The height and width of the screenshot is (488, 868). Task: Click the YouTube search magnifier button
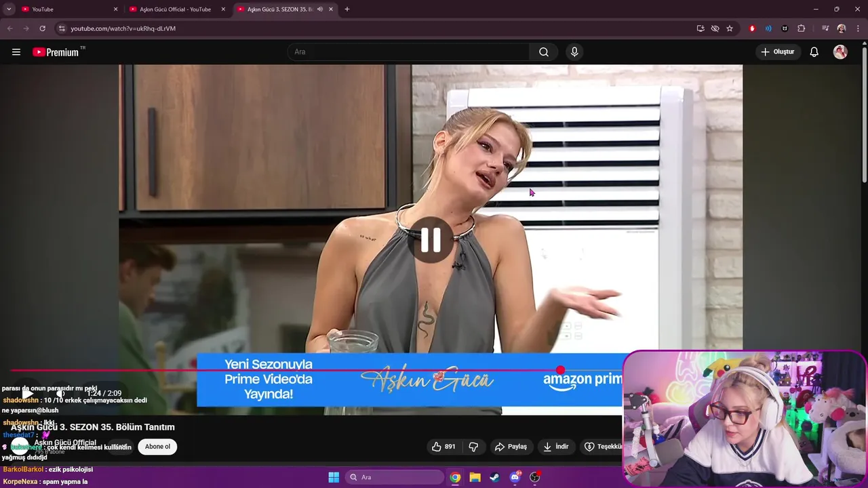click(x=544, y=52)
